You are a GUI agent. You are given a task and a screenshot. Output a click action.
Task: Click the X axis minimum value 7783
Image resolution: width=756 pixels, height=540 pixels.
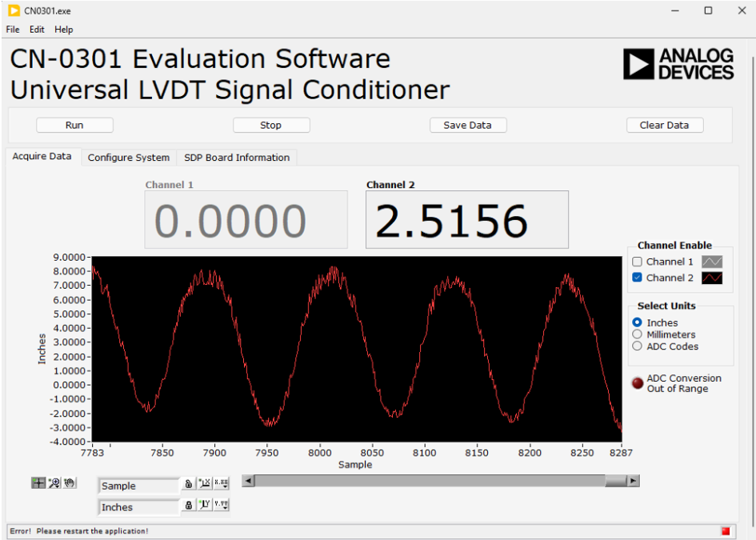click(92, 453)
